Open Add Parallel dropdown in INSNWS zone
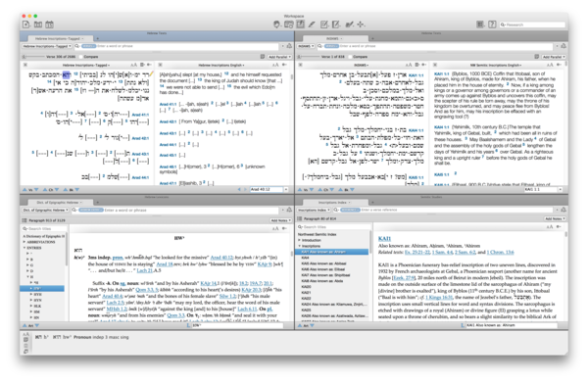The image size is (588, 382). coord(554,57)
